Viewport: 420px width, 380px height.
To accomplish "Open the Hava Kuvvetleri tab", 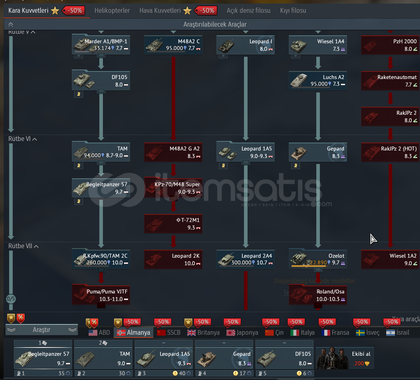I will (160, 11).
